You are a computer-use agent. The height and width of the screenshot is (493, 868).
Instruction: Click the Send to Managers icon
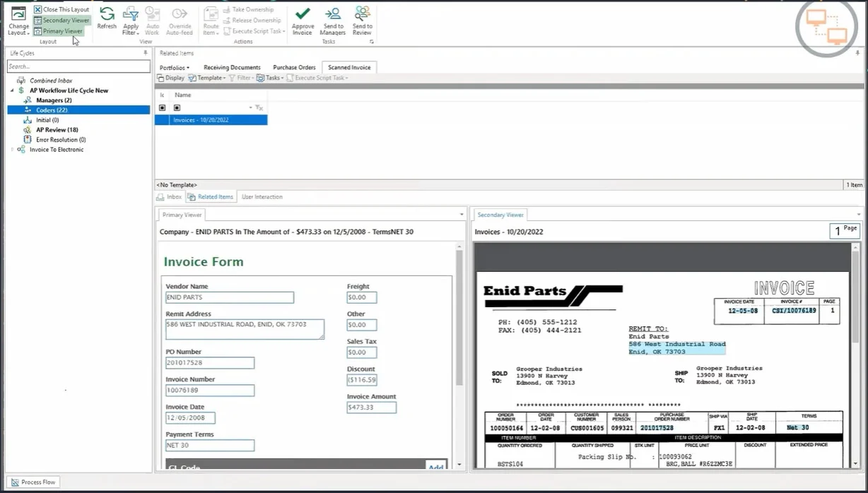point(332,19)
